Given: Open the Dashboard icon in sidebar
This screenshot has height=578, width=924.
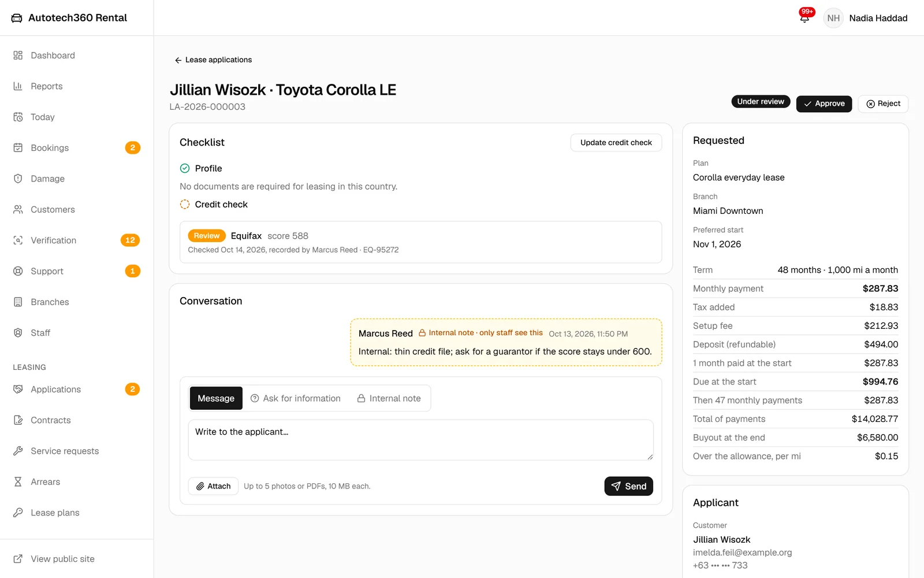Looking at the screenshot, I should click(18, 55).
